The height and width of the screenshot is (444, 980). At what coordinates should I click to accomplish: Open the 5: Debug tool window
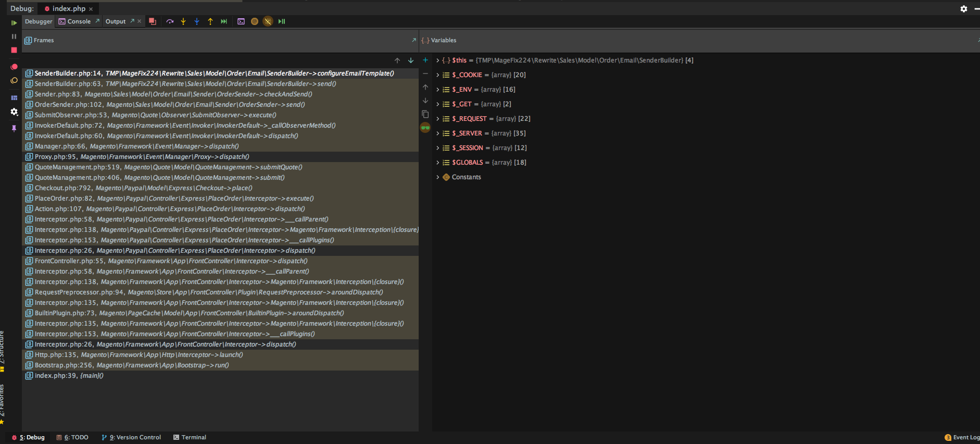pos(28,437)
